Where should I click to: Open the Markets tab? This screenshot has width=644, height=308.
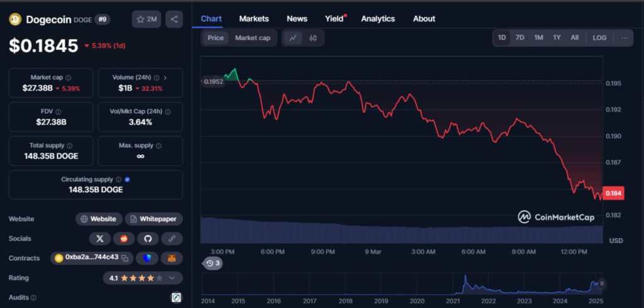point(254,18)
